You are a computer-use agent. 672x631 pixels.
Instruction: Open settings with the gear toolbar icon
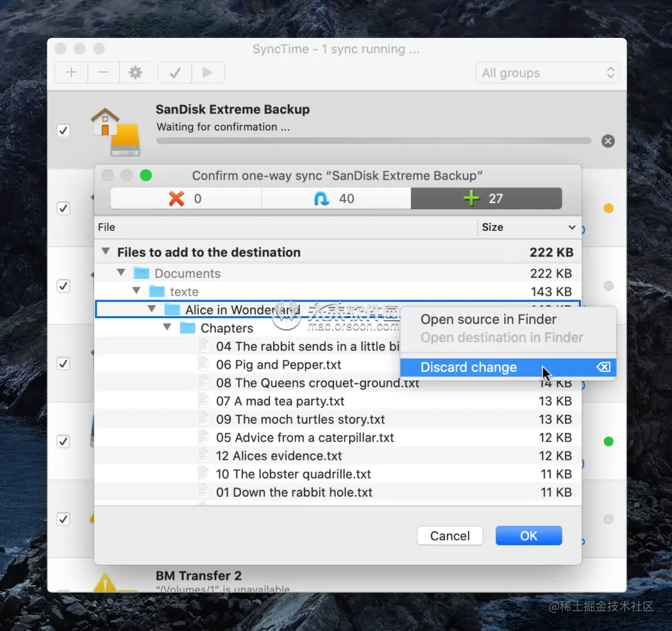click(x=135, y=72)
